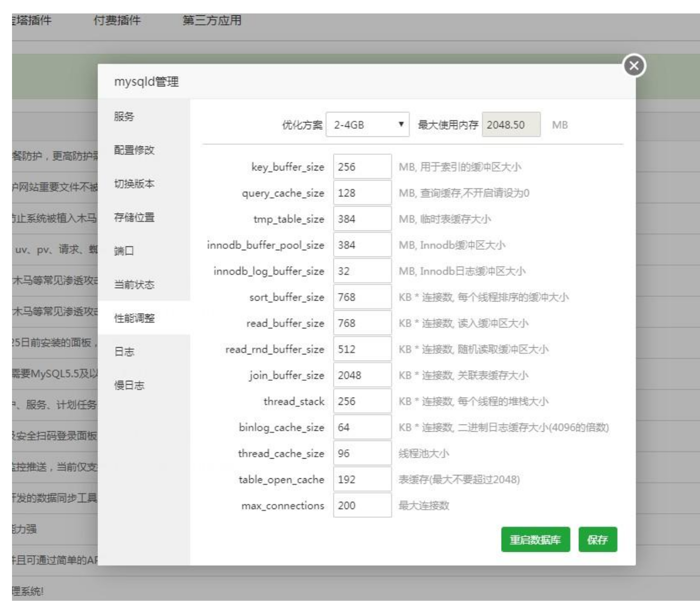Click the 保存 button
This screenshot has height=607, width=700.
click(597, 540)
